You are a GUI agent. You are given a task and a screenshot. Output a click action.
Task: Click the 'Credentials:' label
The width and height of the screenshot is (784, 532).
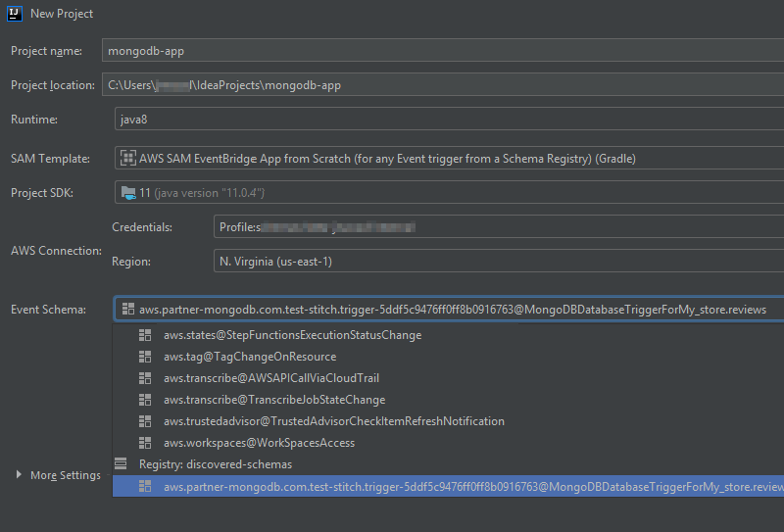(x=142, y=227)
